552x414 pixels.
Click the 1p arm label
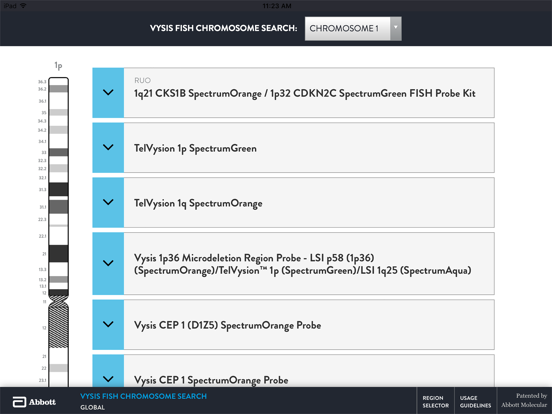click(58, 65)
